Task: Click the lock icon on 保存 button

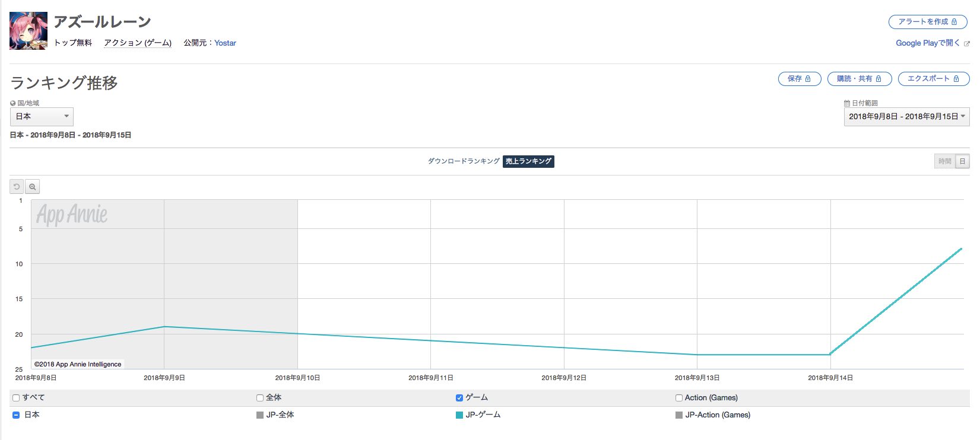Action: point(808,79)
